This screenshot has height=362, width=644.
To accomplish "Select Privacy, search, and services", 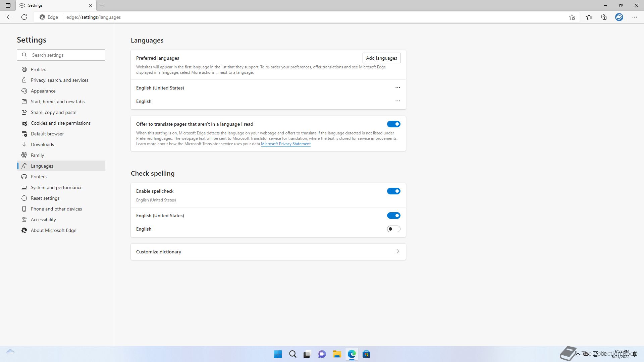I will tap(61, 80).
